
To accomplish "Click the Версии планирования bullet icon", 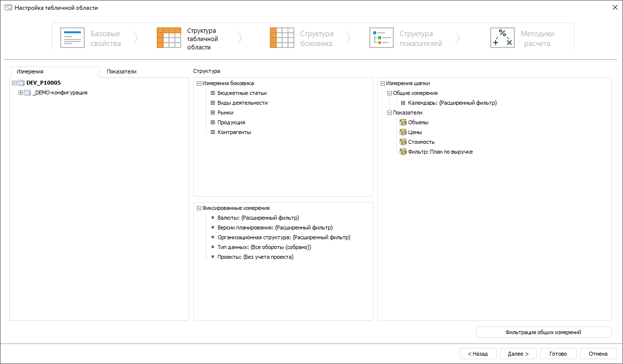I will tap(213, 227).
